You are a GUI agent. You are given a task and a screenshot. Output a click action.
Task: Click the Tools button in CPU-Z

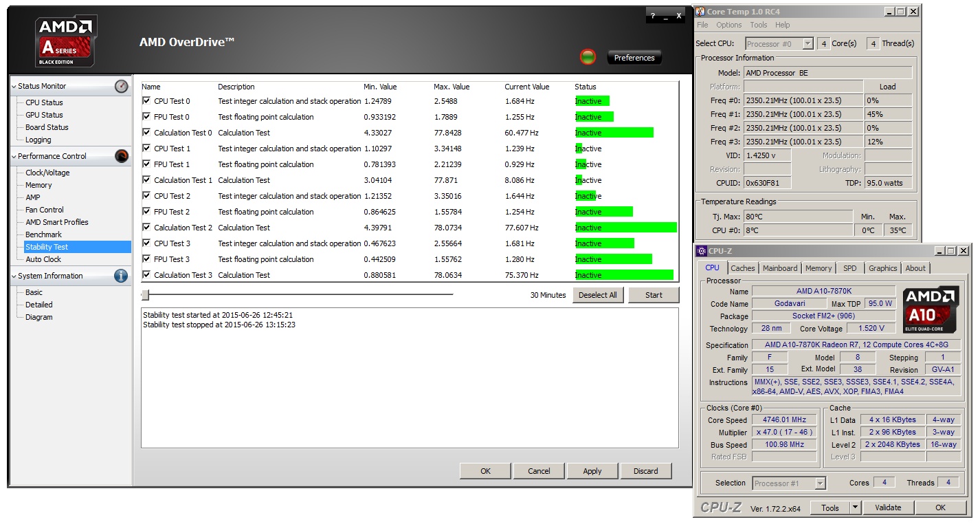click(x=830, y=507)
